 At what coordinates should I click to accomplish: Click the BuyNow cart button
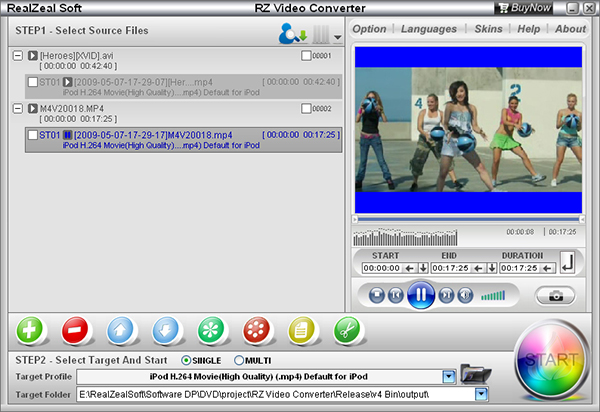pyautogui.click(x=523, y=8)
